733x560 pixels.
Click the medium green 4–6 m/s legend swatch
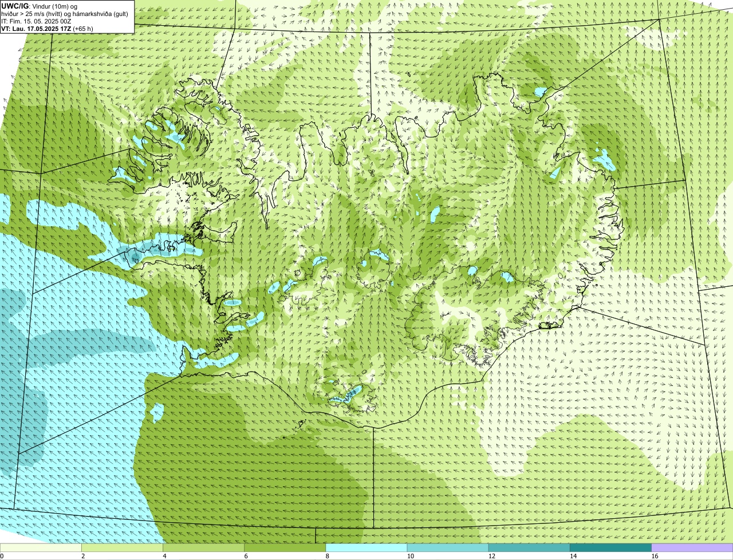pos(204,548)
